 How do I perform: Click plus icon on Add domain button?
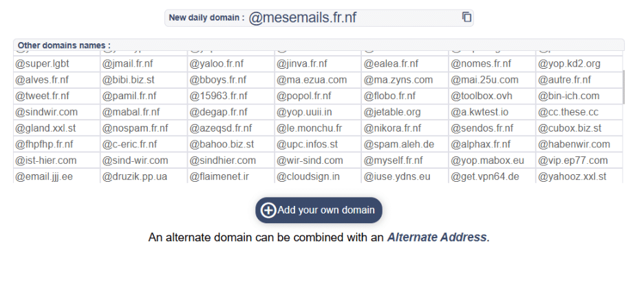coord(268,211)
